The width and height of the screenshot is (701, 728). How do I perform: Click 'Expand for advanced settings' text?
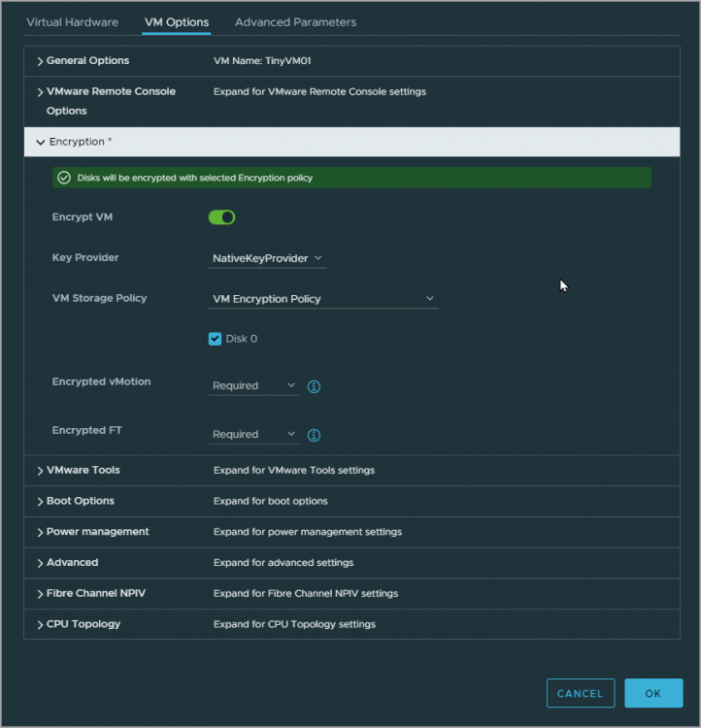tap(284, 563)
